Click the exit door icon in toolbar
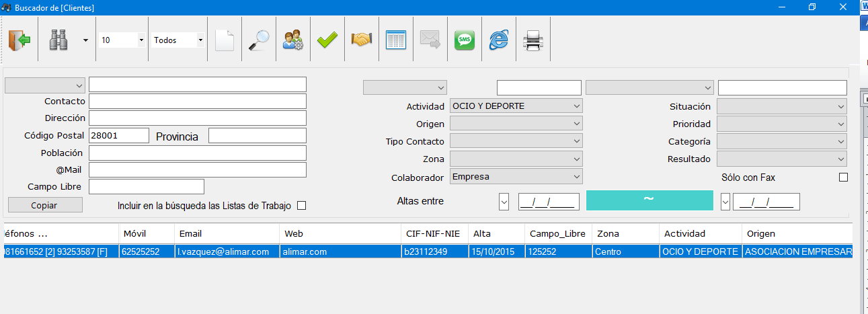Screen dimensions: 868x314 19,40
